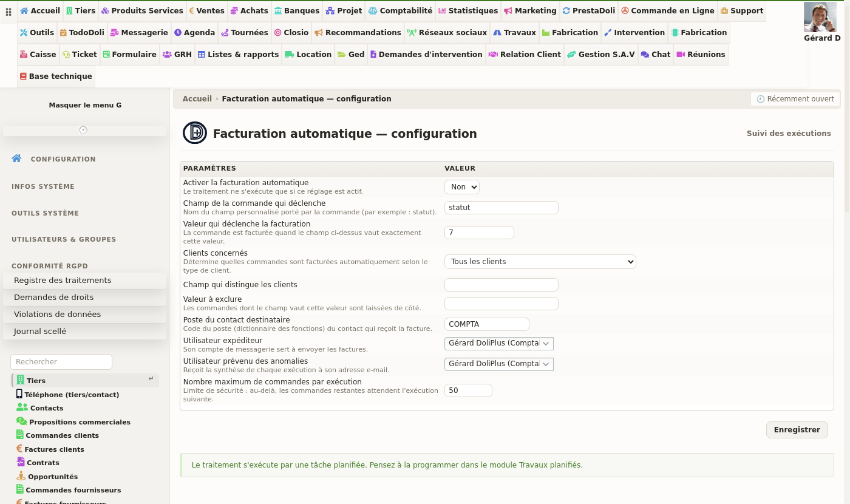Open the Comptabilité top menu
Screen dimensions: 850x504
pyautogui.click(x=400, y=11)
